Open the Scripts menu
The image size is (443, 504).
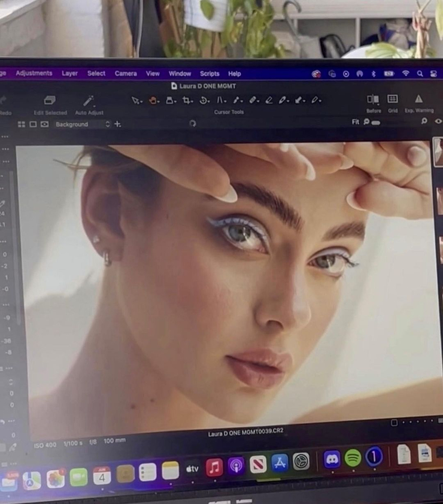(x=210, y=74)
